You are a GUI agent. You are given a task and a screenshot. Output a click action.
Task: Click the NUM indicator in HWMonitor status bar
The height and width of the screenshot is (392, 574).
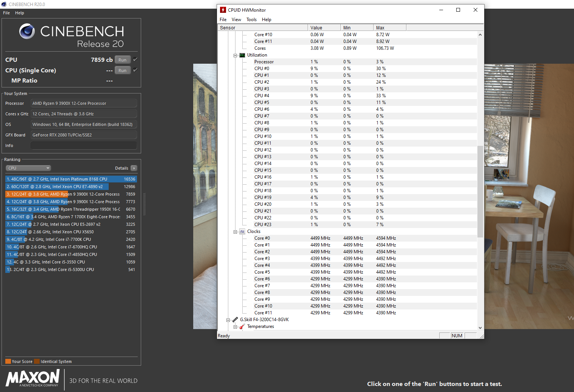point(457,336)
